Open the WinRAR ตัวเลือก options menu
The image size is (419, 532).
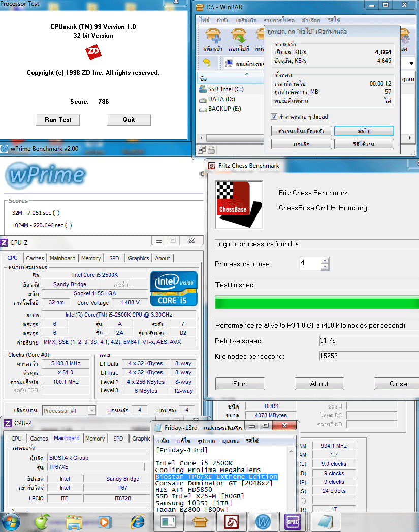tap(311, 20)
